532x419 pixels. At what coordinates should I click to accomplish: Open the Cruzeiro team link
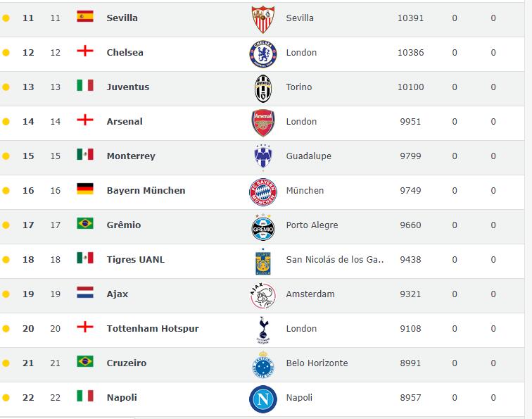pyautogui.click(x=127, y=363)
